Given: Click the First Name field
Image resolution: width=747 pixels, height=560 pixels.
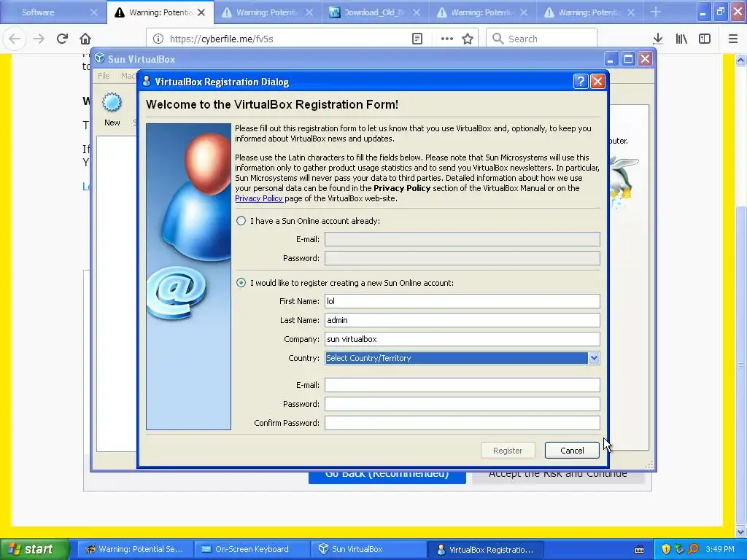Looking at the screenshot, I should 462,301.
